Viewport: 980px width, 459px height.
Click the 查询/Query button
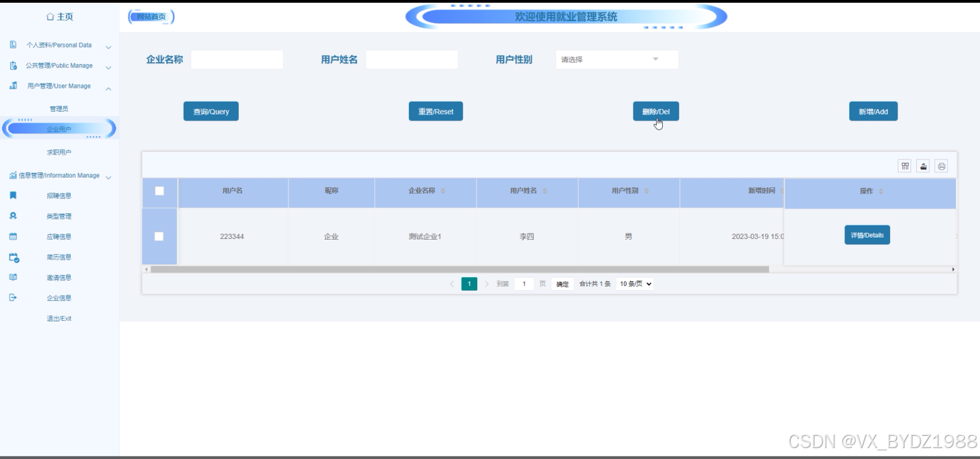[211, 111]
